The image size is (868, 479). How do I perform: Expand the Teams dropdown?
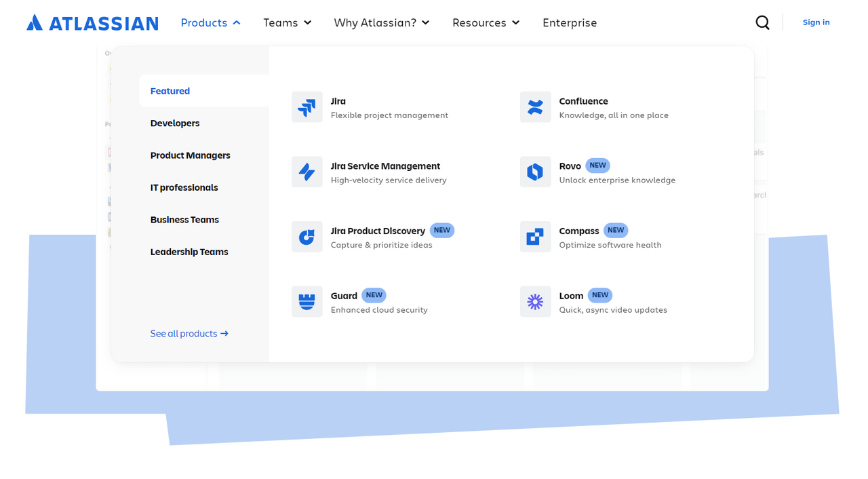click(287, 22)
